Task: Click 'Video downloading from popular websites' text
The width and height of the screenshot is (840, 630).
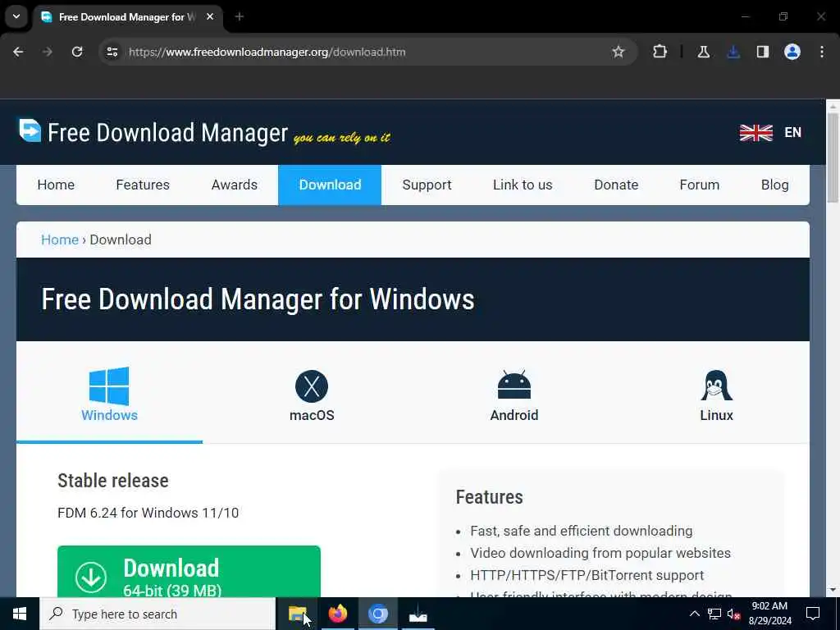Action: (x=600, y=553)
